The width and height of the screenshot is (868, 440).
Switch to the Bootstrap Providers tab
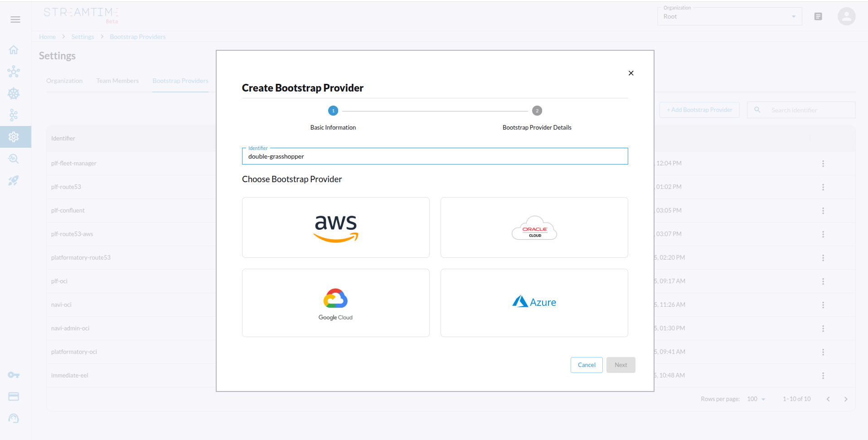pyautogui.click(x=180, y=81)
